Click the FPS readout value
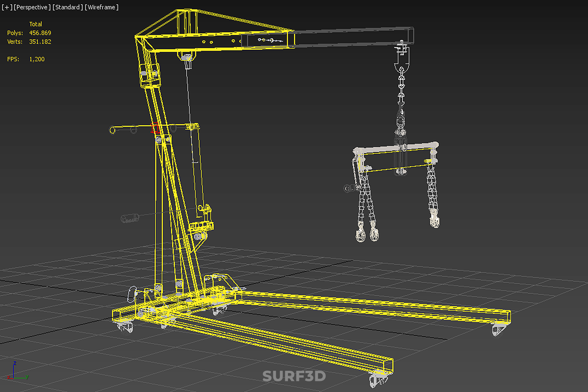The image size is (588, 392). tap(37, 59)
